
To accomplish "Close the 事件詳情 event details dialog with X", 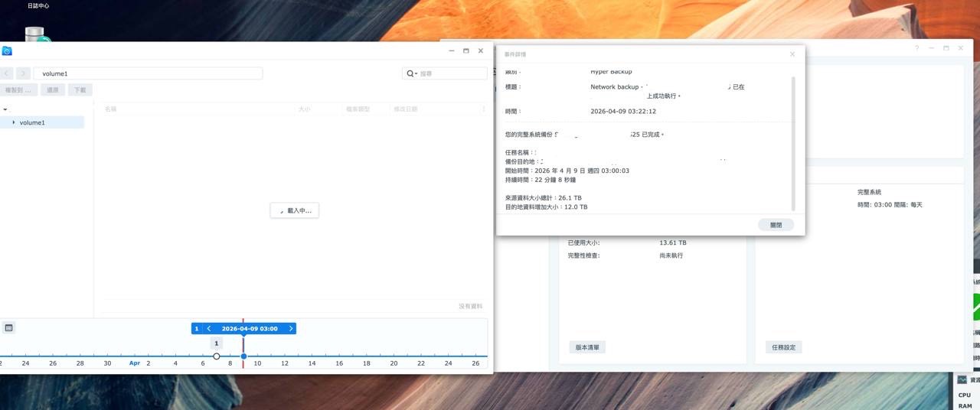I will tap(792, 54).
